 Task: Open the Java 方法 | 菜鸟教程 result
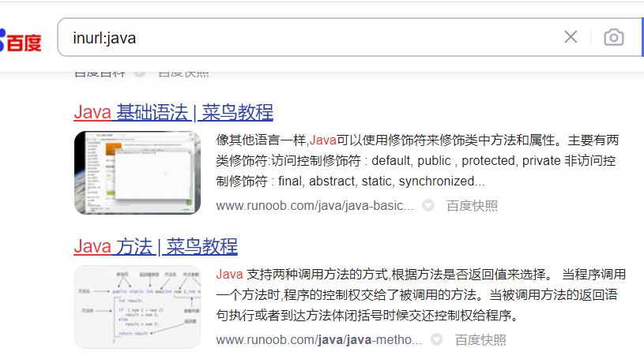[x=156, y=246]
